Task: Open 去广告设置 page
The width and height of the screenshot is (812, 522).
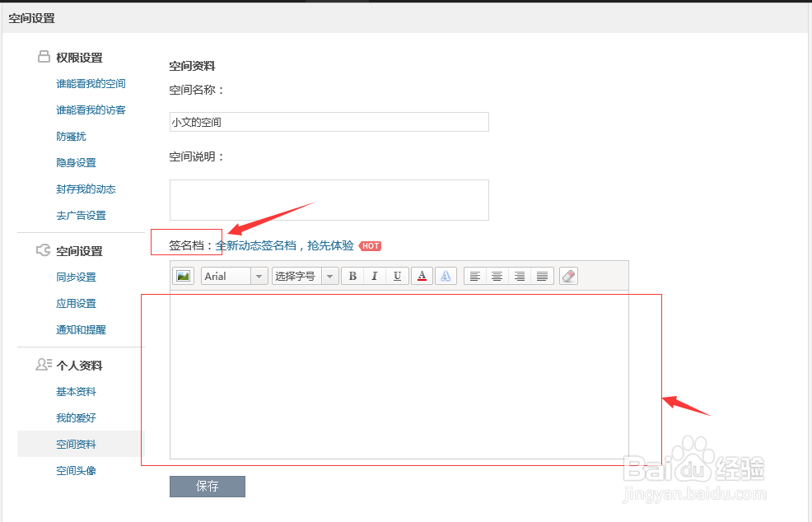Action: pyautogui.click(x=81, y=216)
